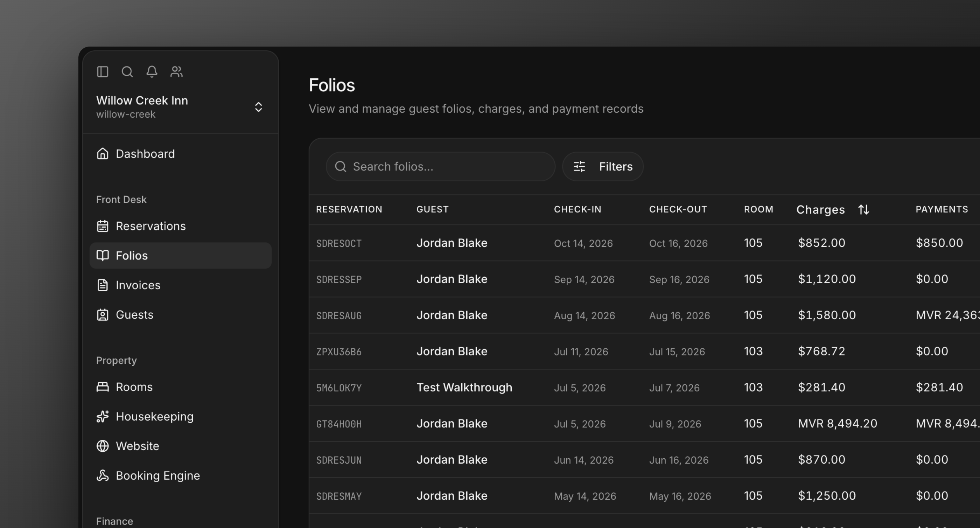Open reservation ZPXU36B6
The width and height of the screenshot is (980, 528).
point(338,352)
